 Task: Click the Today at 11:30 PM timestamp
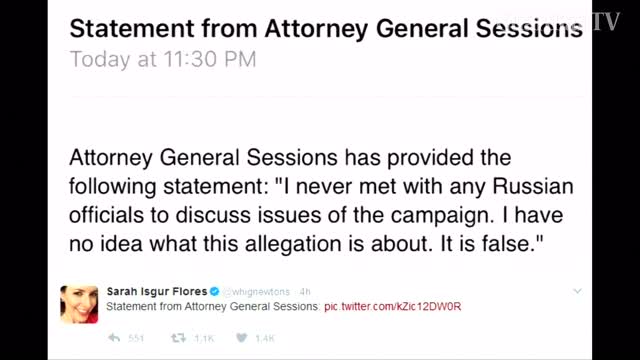click(x=163, y=60)
